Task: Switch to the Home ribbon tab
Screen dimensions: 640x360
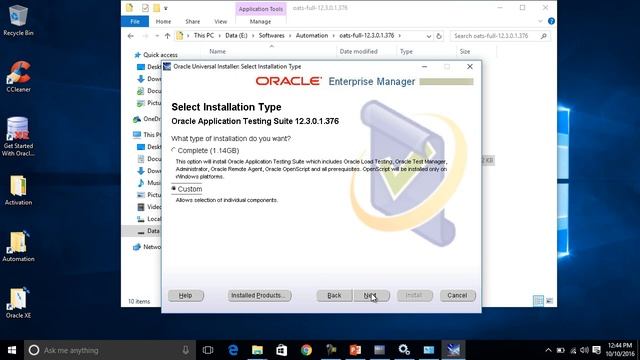Action: 163,22
